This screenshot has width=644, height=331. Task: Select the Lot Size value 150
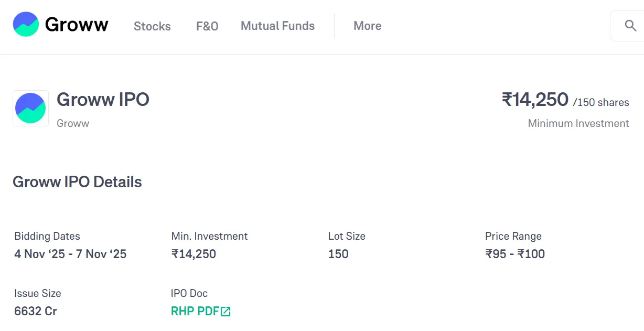pyautogui.click(x=338, y=254)
